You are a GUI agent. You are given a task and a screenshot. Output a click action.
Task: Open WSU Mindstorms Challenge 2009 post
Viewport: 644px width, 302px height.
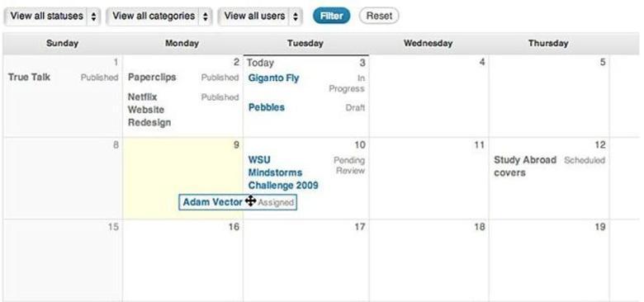point(283,172)
